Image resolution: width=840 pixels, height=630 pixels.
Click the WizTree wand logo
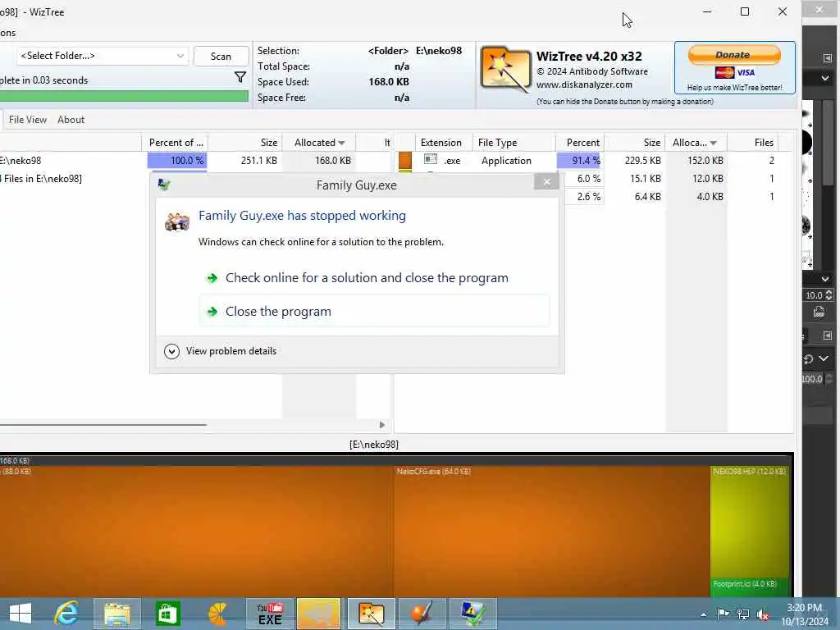505,71
